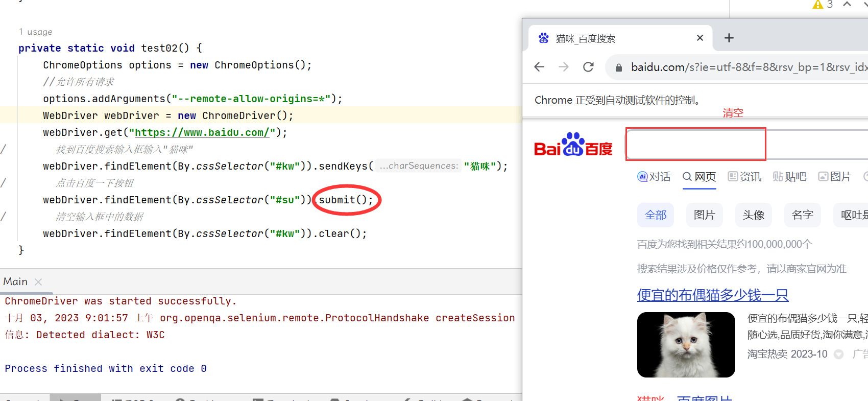
Task: Click the 猫咪_百度搜索 tab
Action: tap(620, 38)
